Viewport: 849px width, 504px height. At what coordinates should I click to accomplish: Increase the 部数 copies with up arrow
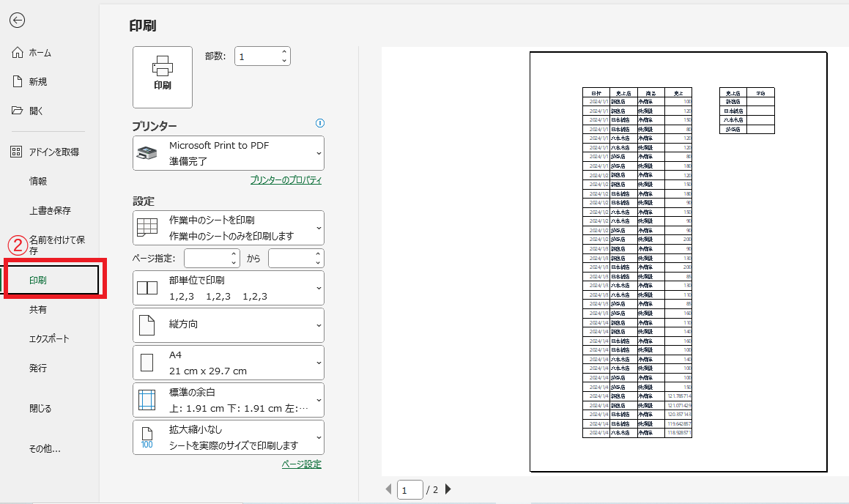click(x=284, y=52)
